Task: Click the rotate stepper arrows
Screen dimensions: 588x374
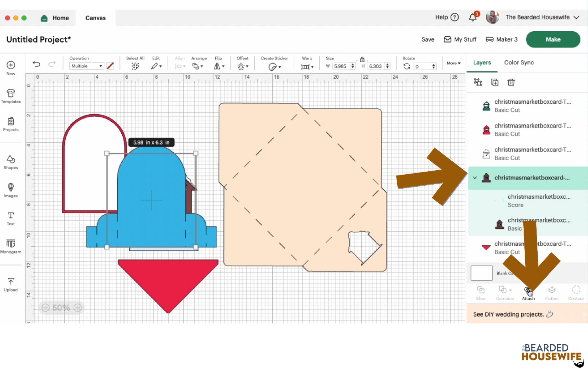Action: [434, 66]
